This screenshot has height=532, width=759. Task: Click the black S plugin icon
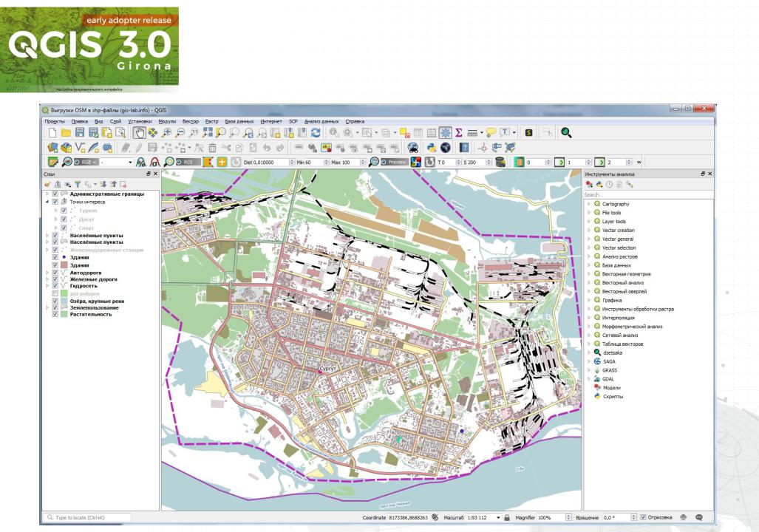pyautogui.click(x=528, y=133)
